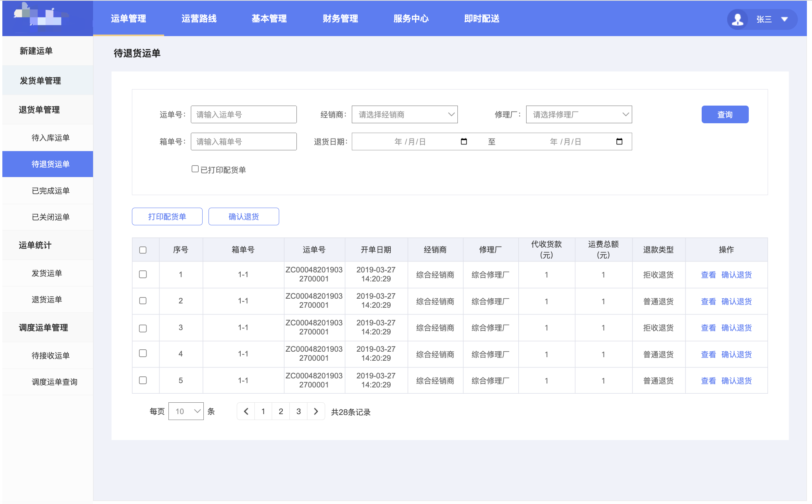Click 确认退货 link in row 1
The width and height of the screenshot is (812, 504).
click(x=737, y=275)
